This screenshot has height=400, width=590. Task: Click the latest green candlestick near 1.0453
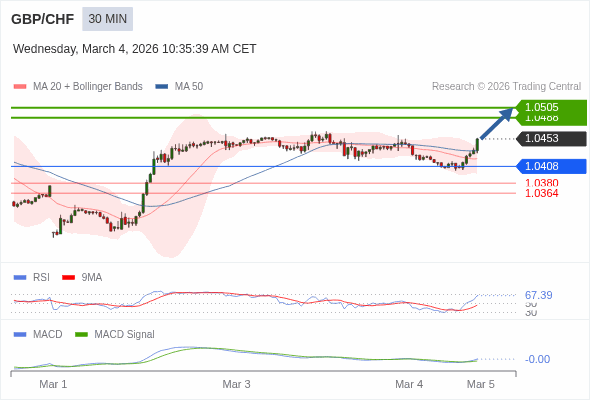(x=477, y=145)
